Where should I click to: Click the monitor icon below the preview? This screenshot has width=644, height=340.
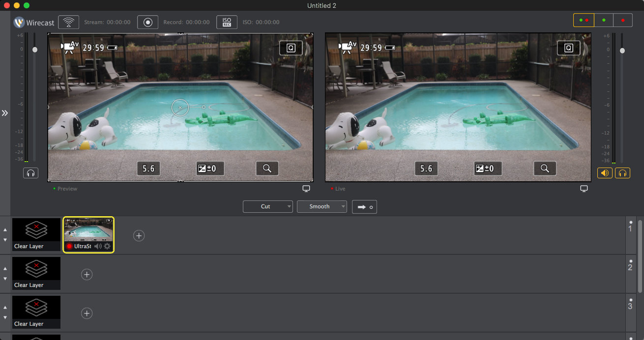pyautogui.click(x=306, y=189)
